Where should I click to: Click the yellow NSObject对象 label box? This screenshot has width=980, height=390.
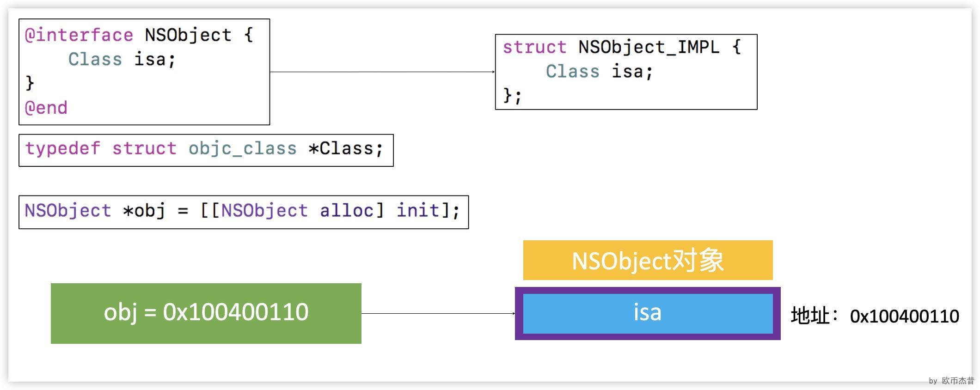click(647, 260)
